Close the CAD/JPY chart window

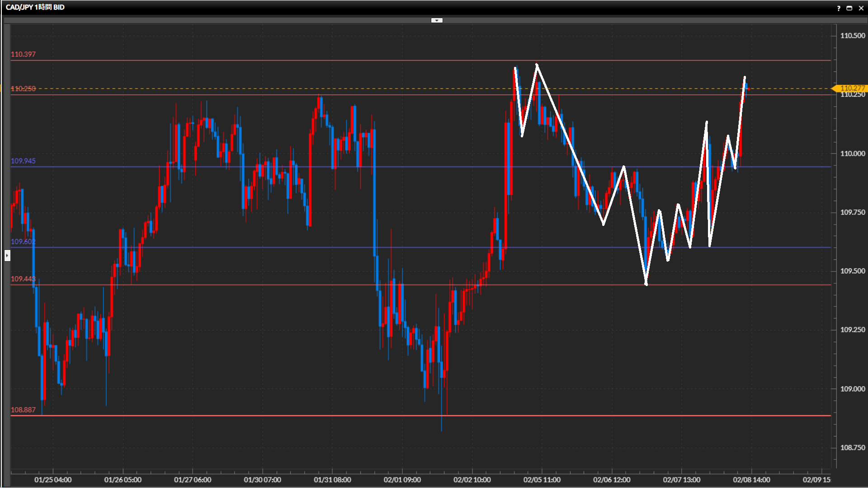pyautogui.click(x=861, y=8)
